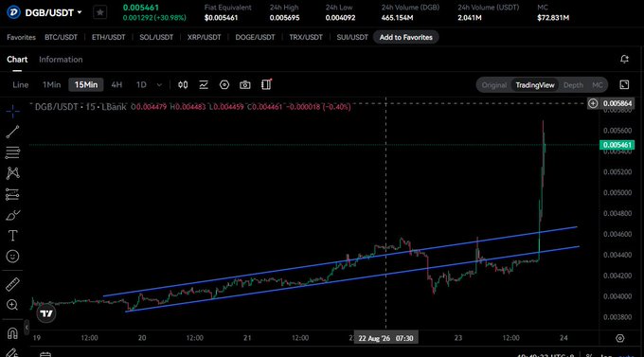Click the lower blue channel trend line
Screen dimensions: 644x357
point(352,279)
